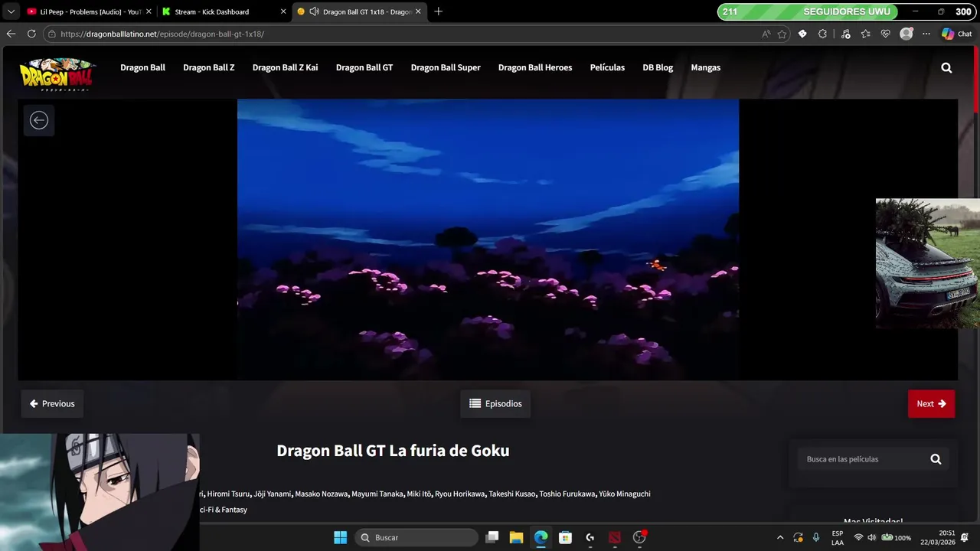This screenshot has height=551, width=980.
Task: Open cast link Miki Itō
Action: pyautogui.click(x=420, y=494)
